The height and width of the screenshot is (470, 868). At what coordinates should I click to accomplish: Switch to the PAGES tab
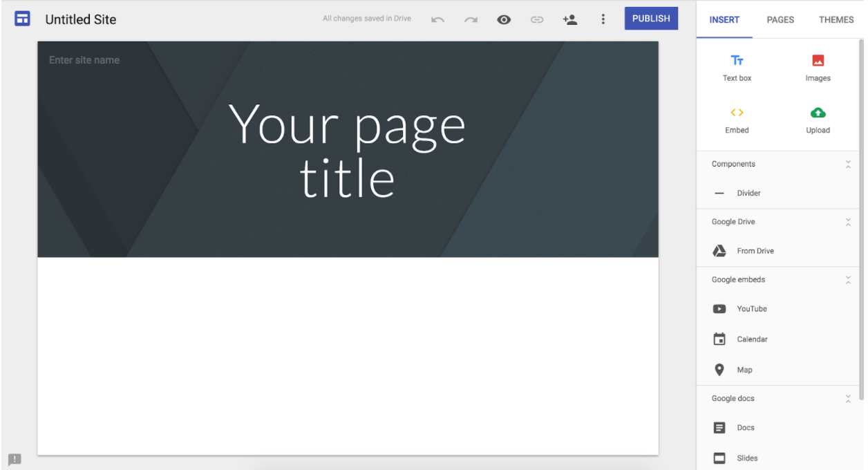(780, 19)
